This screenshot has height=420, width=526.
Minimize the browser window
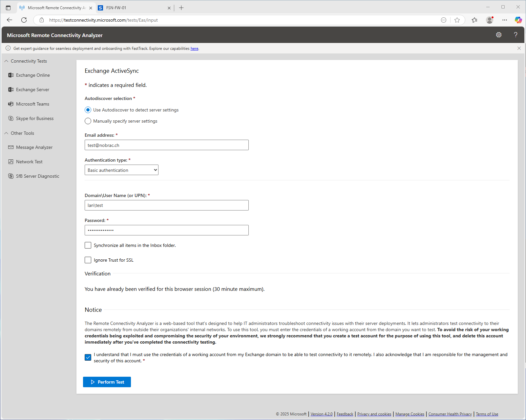tap(488, 7)
